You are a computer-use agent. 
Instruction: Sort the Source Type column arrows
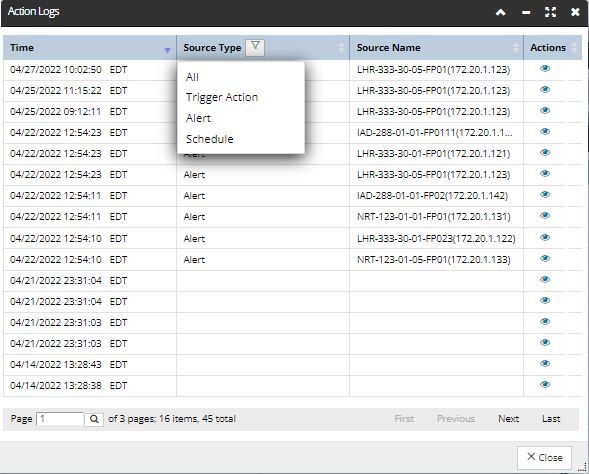tap(341, 48)
